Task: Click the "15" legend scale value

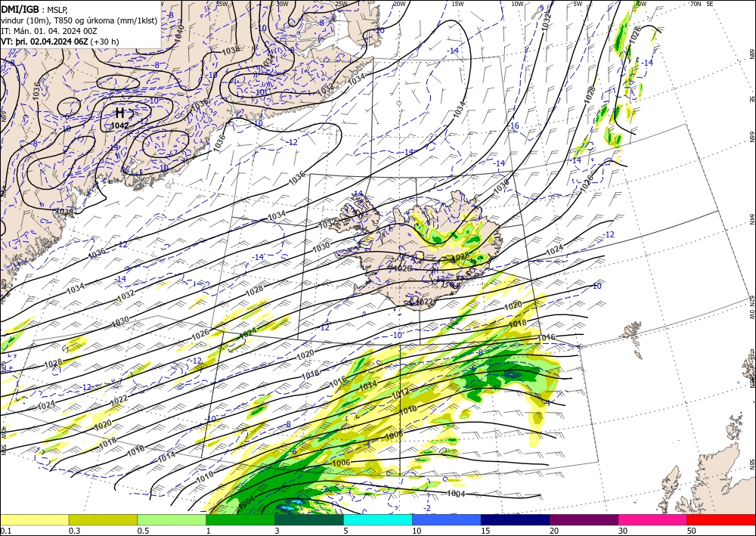Action: (485, 531)
